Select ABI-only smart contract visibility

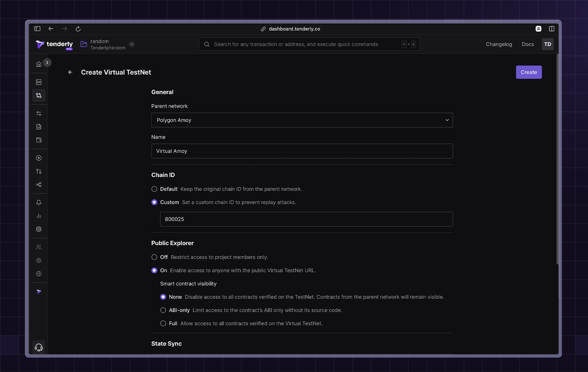coord(163,310)
